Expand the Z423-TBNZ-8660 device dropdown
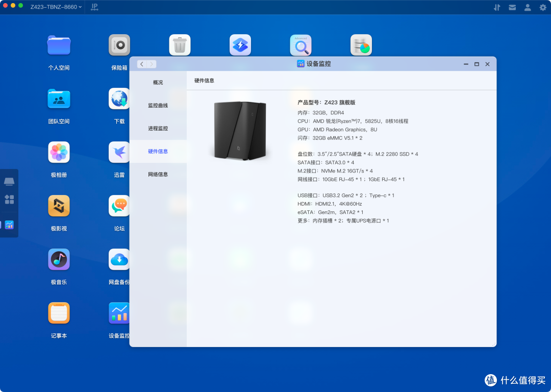Image resolution: width=551 pixels, height=392 pixels. tap(56, 7)
